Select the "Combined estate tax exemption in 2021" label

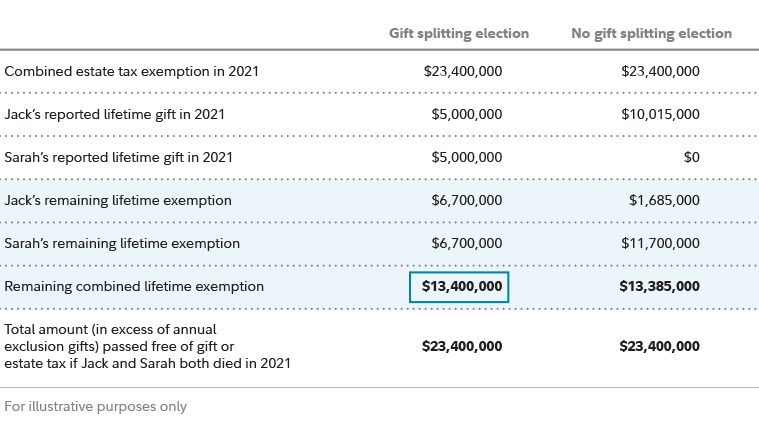tap(132, 71)
